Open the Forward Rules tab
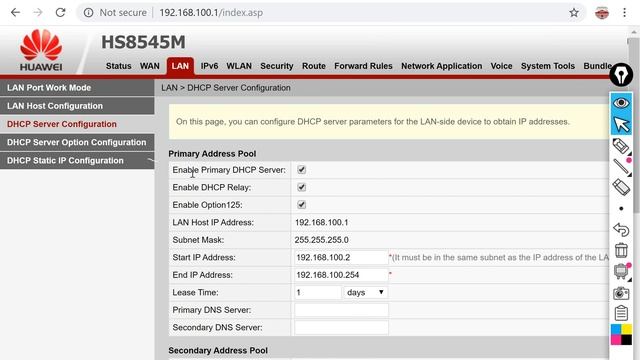 [x=363, y=66]
